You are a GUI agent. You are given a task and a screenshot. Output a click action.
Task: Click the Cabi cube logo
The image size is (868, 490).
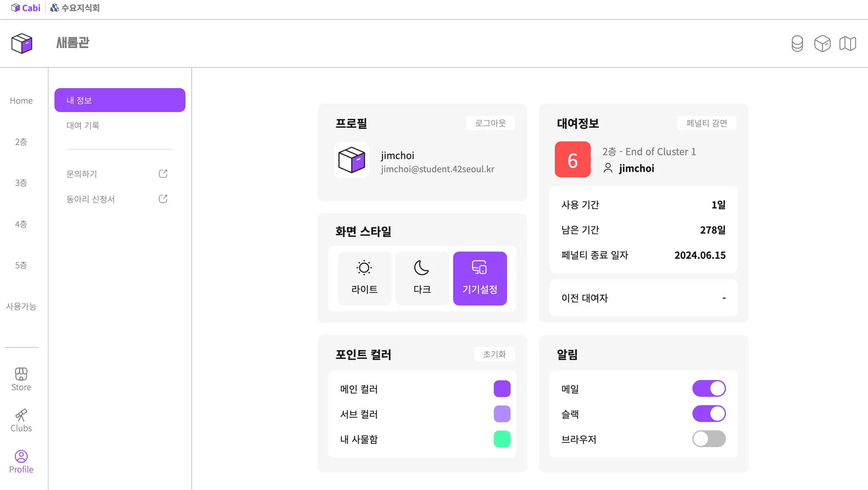[x=22, y=43]
